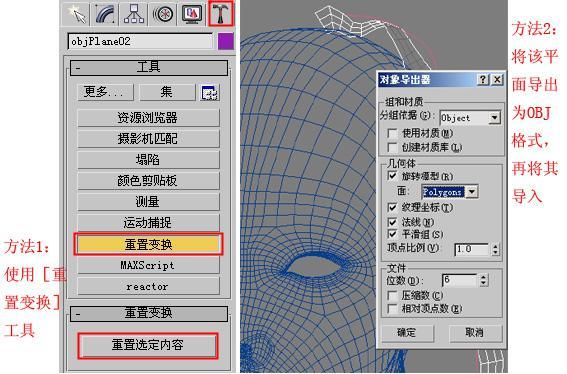Screen dimensions: 567x374
Task: Click the 顶点比例 spinner arrows
Action: [495, 249]
